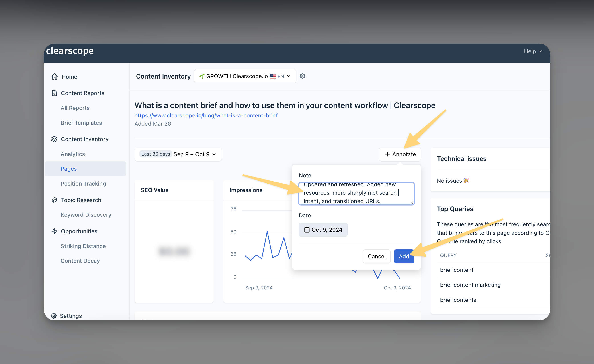Click the Content Reports document icon
This screenshot has width=594, height=364.
pyautogui.click(x=54, y=93)
